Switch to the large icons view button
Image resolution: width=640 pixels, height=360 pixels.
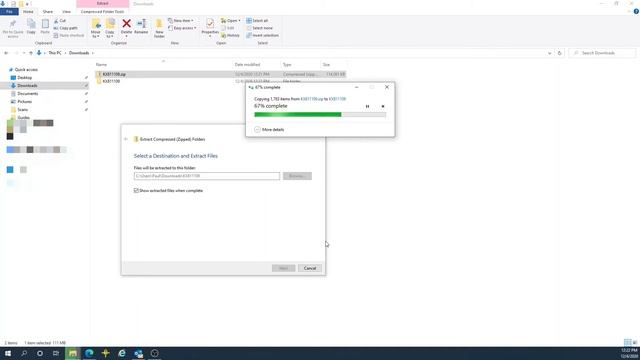point(635,342)
